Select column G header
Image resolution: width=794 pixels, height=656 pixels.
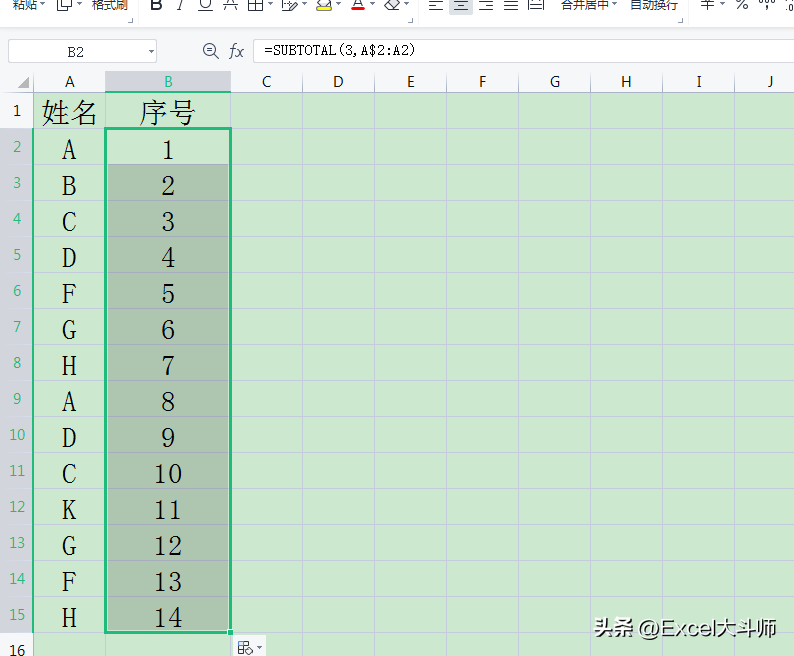pos(555,82)
